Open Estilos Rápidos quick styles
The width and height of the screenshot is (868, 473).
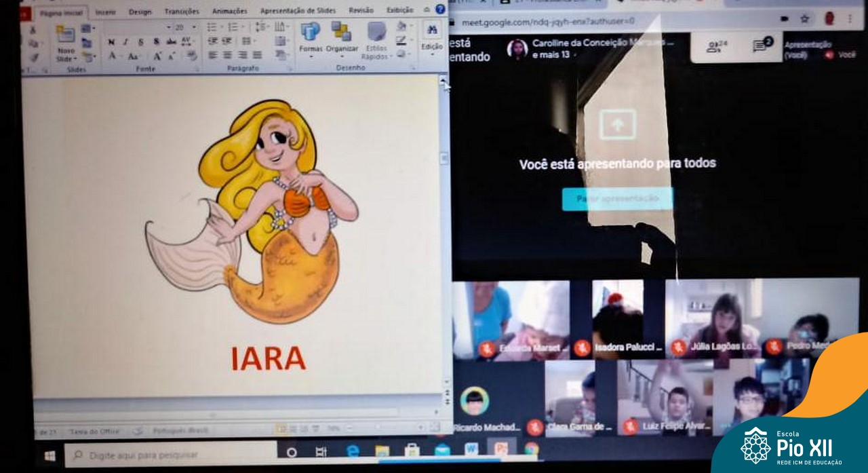(x=375, y=41)
